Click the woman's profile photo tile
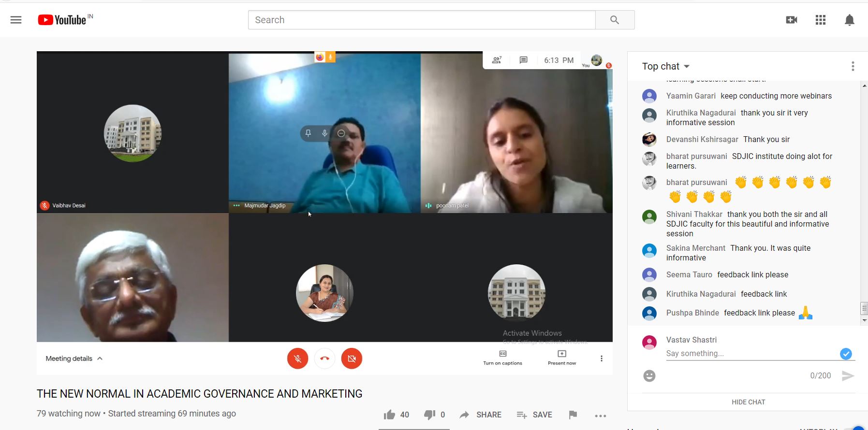Viewport: 868px width, 430px height. [324, 293]
